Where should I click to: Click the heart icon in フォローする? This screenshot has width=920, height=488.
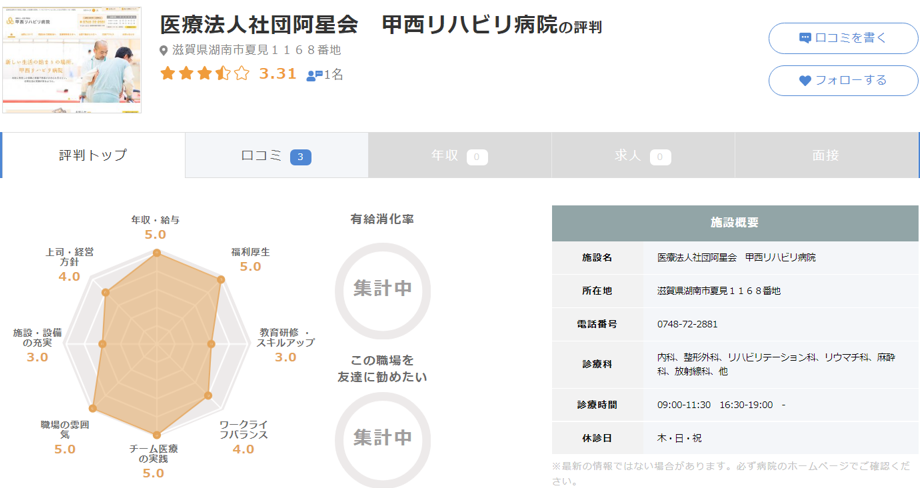[805, 80]
